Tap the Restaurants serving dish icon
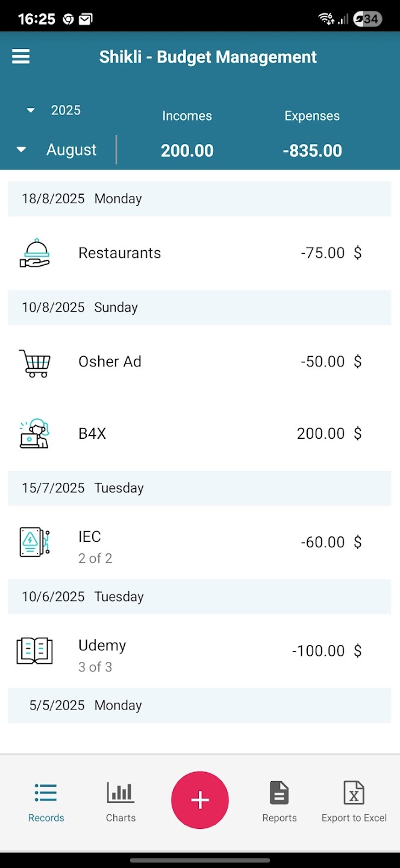The width and height of the screenshot is (400, 868). pyautogui.click(x=34, y=253)
